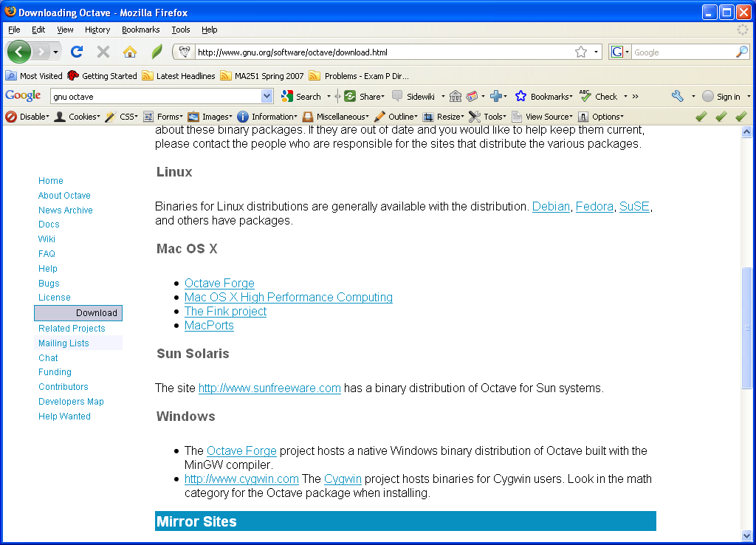Click the Reload page icon
The image size is (756, 545).
coord(76,52)
